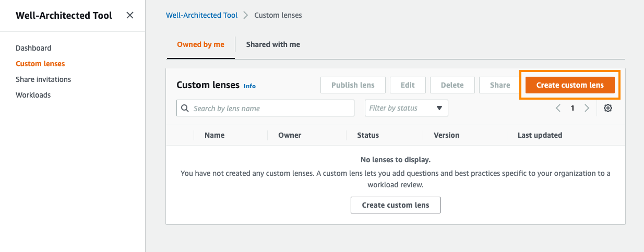
Task: Click the Share button
Action: (x=500, y=85)
